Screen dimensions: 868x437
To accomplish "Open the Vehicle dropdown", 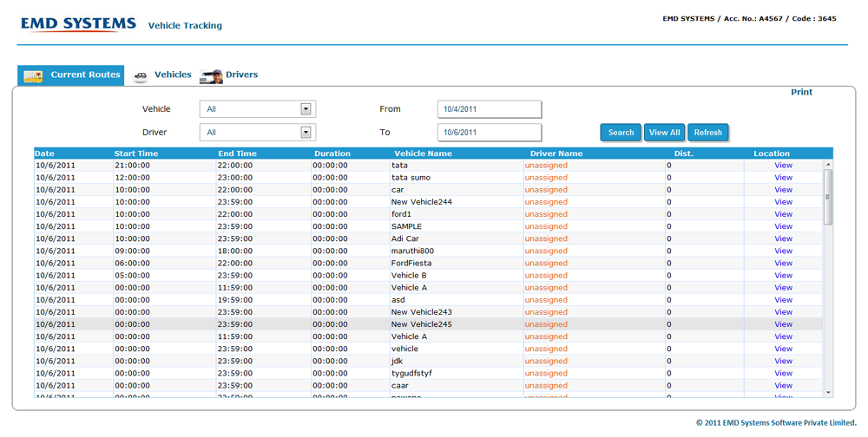I will coord(257,109).
